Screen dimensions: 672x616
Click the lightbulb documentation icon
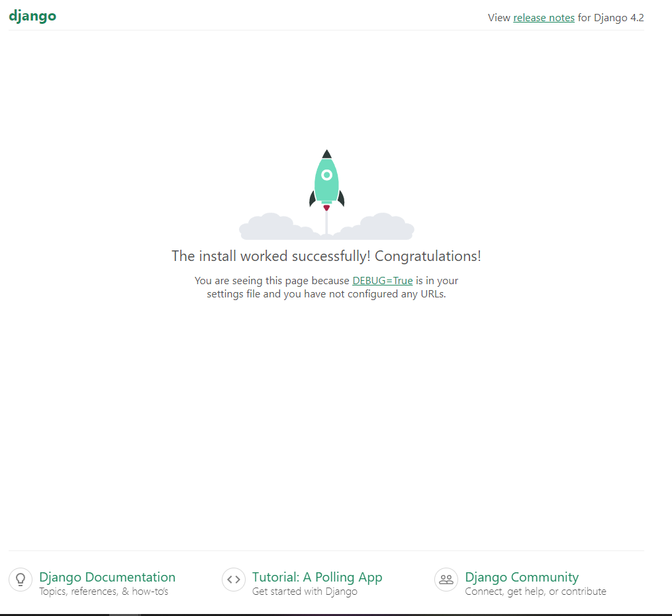coord(21,580)
